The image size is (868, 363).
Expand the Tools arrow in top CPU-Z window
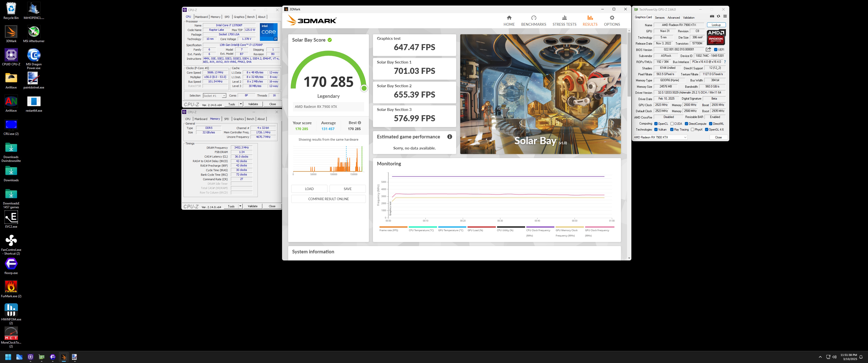[240, 104]
